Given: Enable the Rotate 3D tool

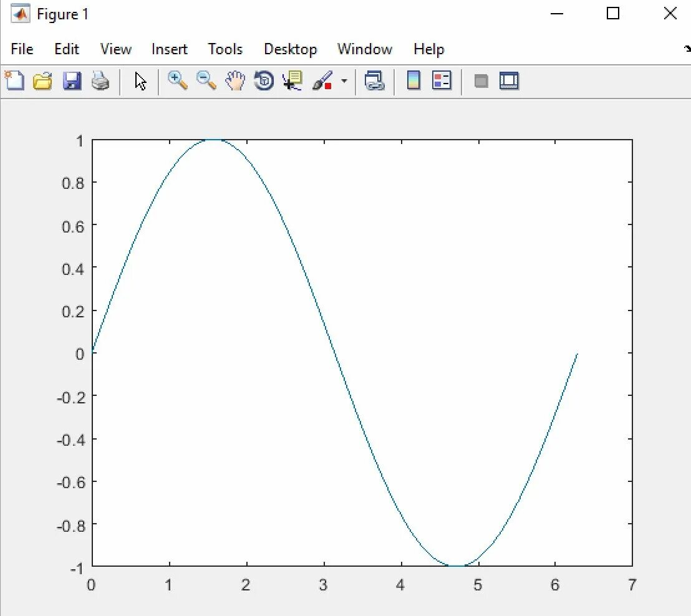Looking at the screenshot, I should [x=264, y=81].
